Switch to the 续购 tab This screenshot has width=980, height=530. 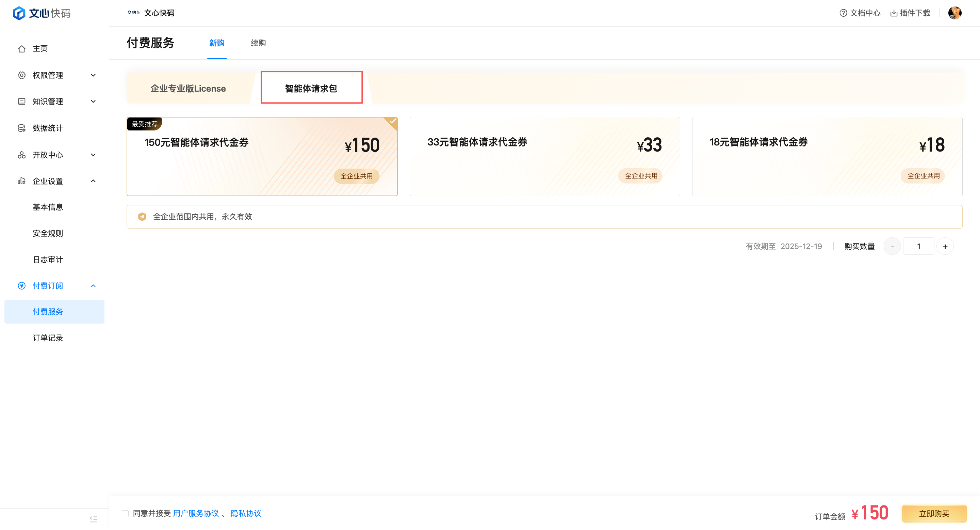click(x=258, y=43)
